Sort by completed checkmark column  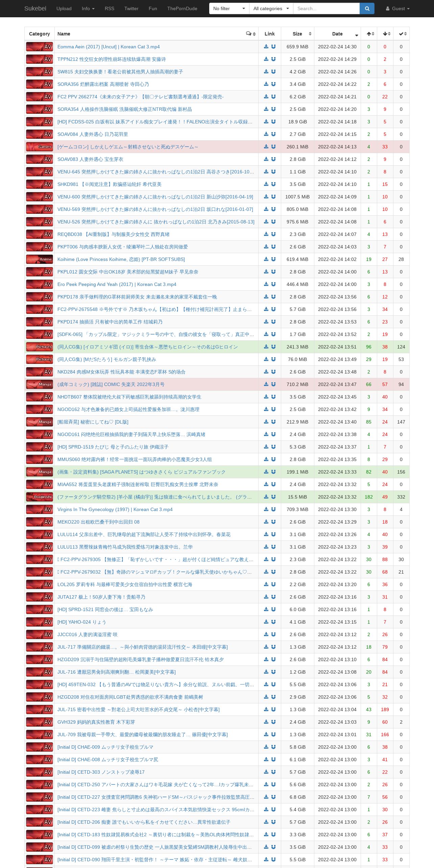401,34
